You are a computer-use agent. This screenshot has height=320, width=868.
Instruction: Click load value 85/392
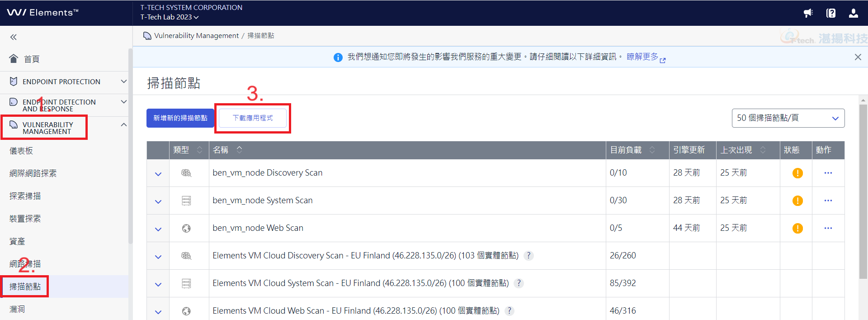point(623,283)
